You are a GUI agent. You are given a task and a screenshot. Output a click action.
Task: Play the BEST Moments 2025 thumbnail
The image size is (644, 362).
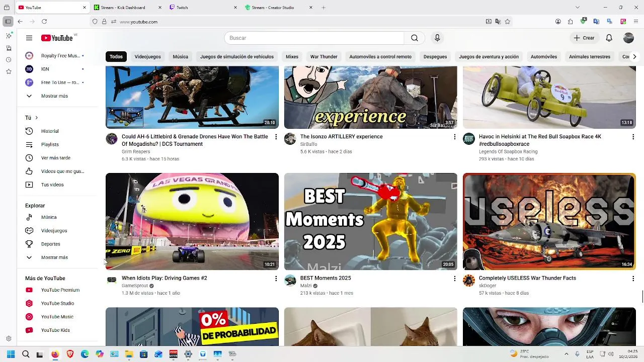[x=371, y=221]
